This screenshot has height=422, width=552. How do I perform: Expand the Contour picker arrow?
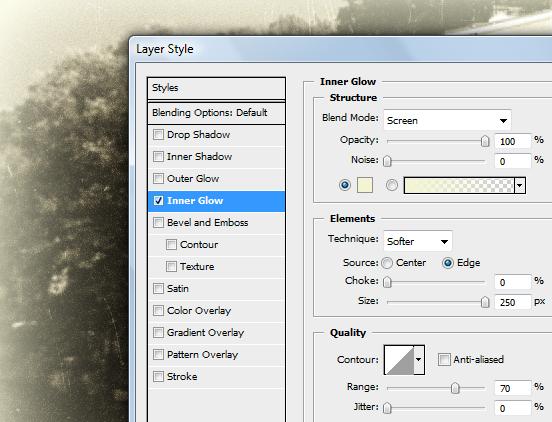tap(419, 360)
